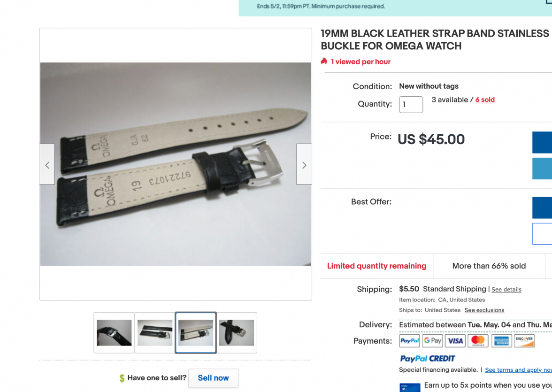This screenshot has height=392, width=552.
Task: Click the Quantity input field
Action: click(411, 105)
